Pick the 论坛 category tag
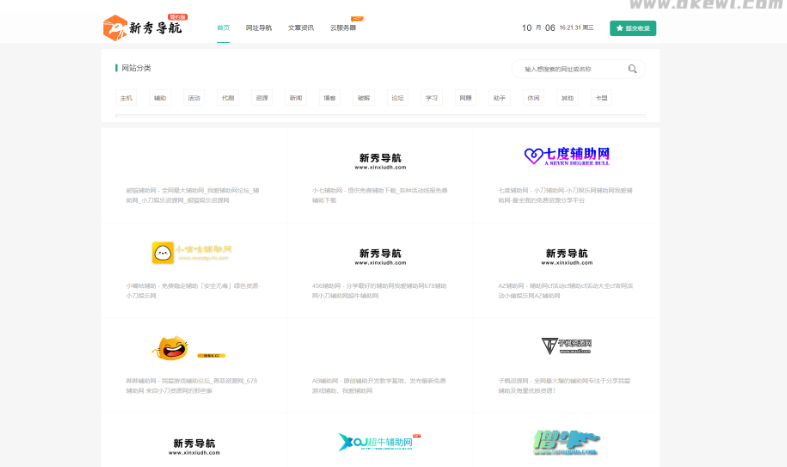The width and height of the screenshot is (787, 467). click(x=398, y=98)
